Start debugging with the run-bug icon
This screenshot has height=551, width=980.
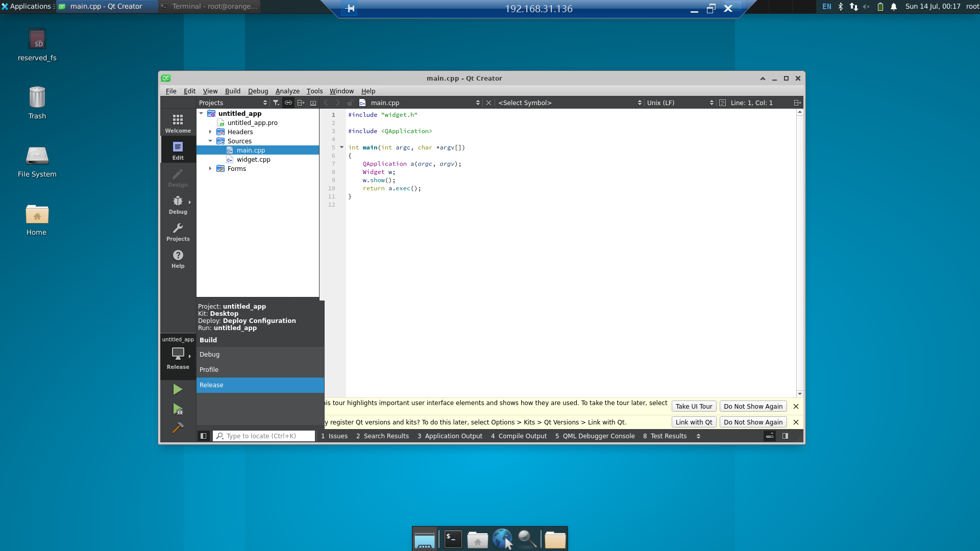(x=177, y=409)
